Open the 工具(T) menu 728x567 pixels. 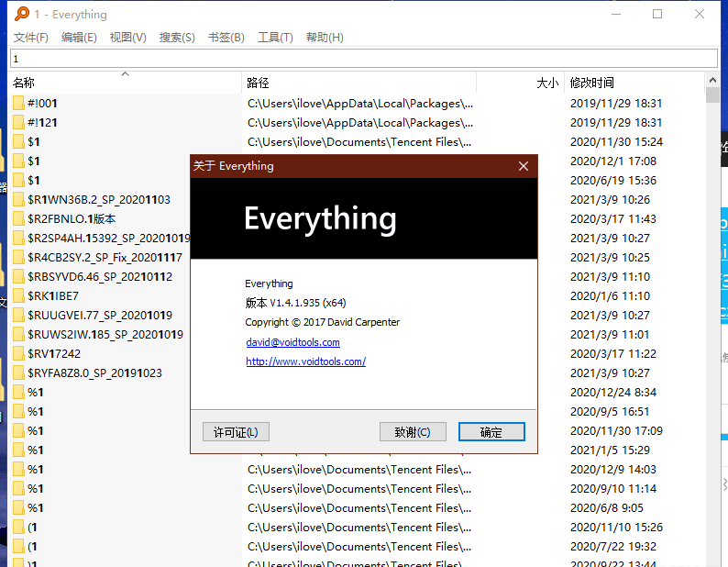[x=275, y=38]
